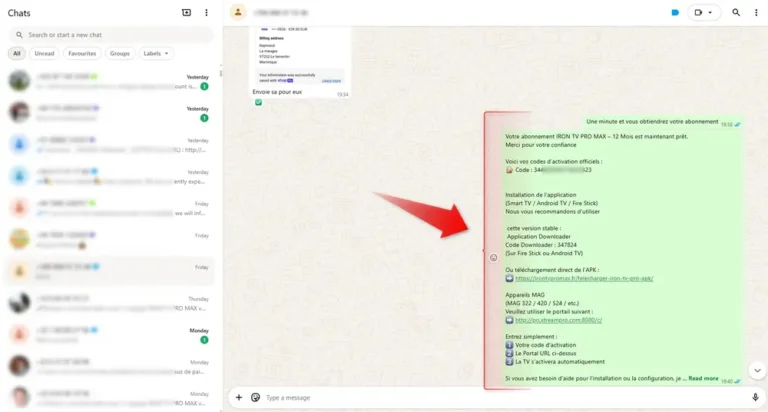Open the contact's profile avatar in header
768x412 pixels.
pos(237,13)
